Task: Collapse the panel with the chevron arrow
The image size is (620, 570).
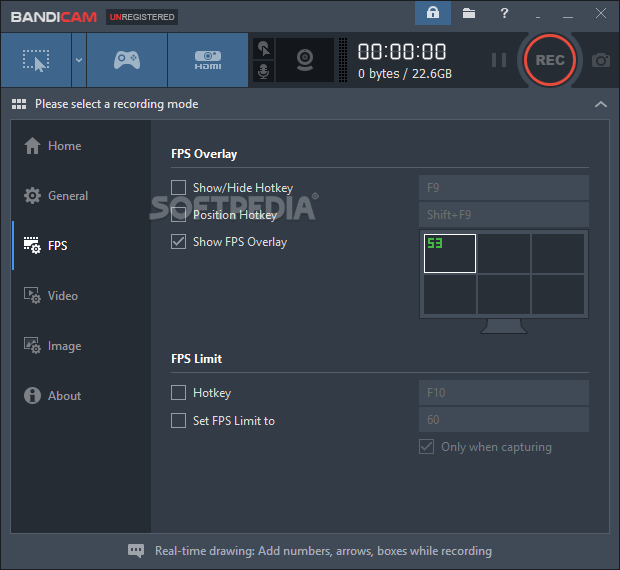Action: pyautogui.click(x=601, y=104)
